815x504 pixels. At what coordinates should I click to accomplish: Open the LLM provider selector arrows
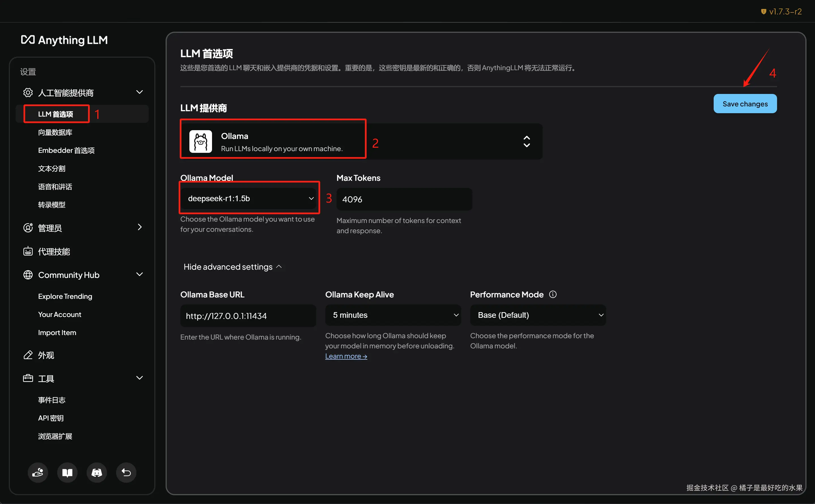(527, 141)
